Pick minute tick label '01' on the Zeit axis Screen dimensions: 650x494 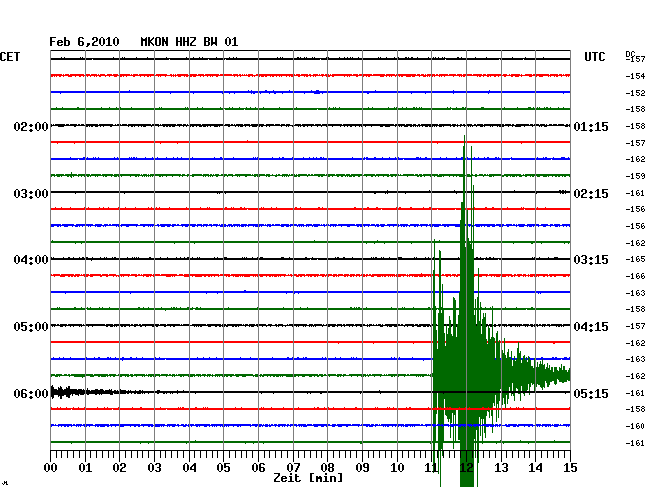click(x=85, y=468)
